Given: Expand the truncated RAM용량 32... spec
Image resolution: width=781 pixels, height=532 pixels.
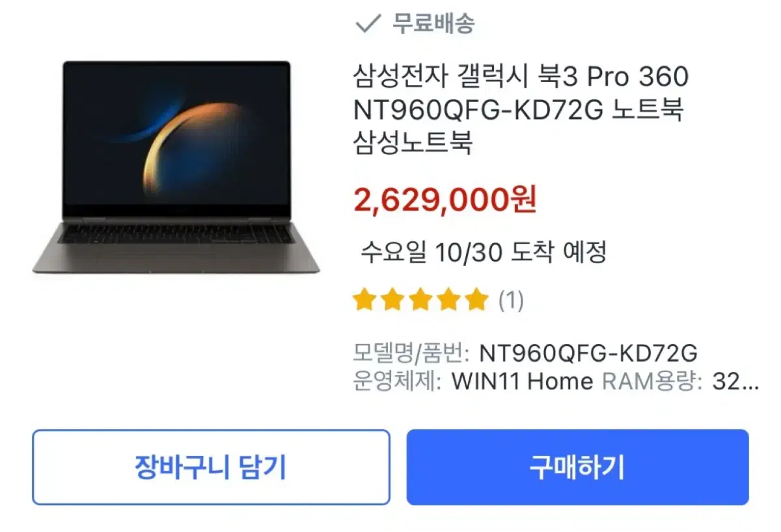Looking at the screenshot, I should (x=681, y=381).
